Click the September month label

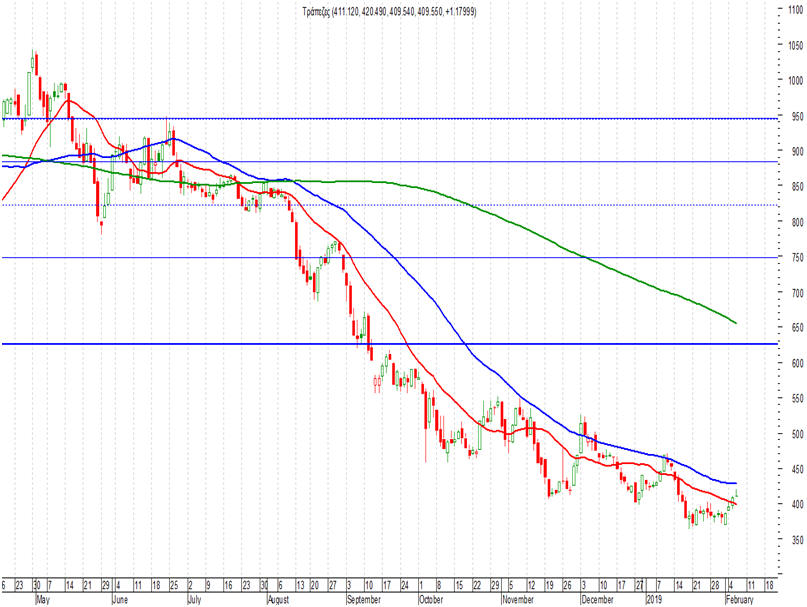[x=363, y=600]
